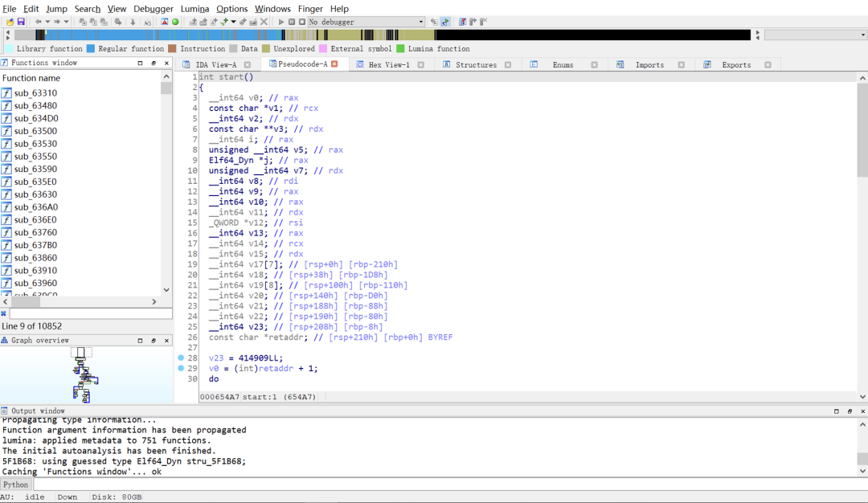Click the first icon right of refresh
868x503 pixels.
coord(462,22)
